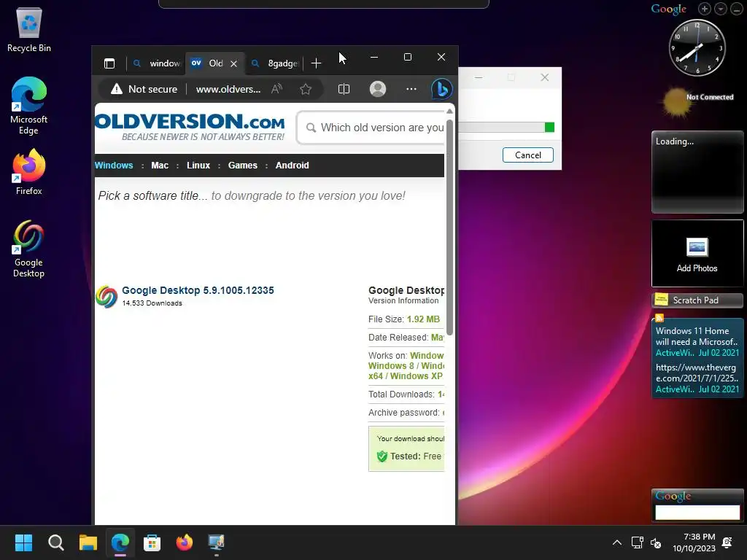This screenshot has height=560, width=747.
Task: Click the page scrollbar up arrow
Action: pyautogui.click(x=449, y=112)
